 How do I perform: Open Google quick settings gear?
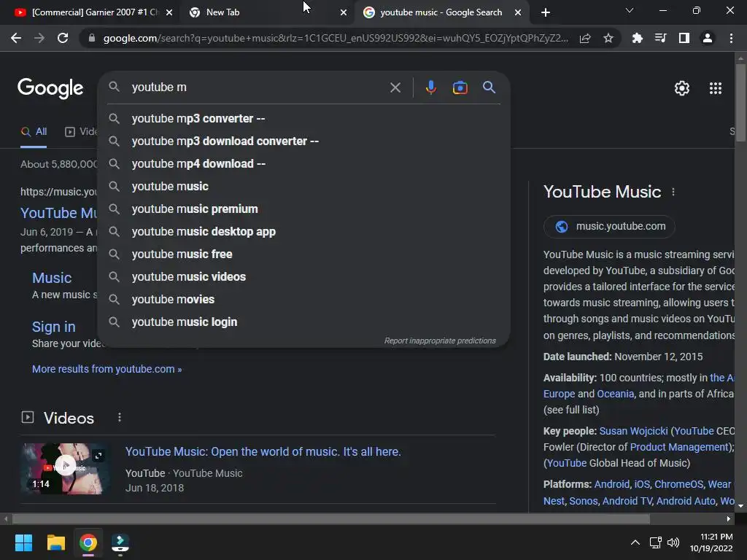[682, 88]
